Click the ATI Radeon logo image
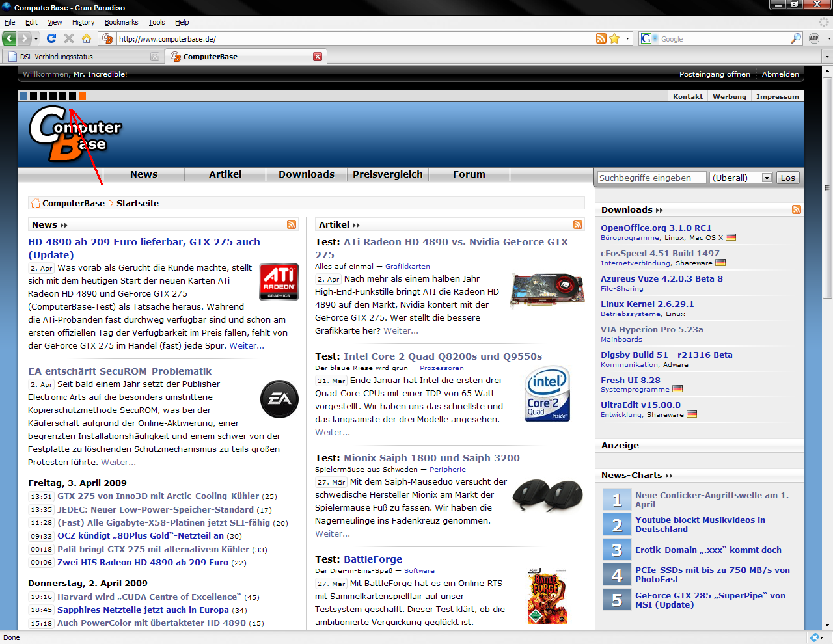 (279, 282)
